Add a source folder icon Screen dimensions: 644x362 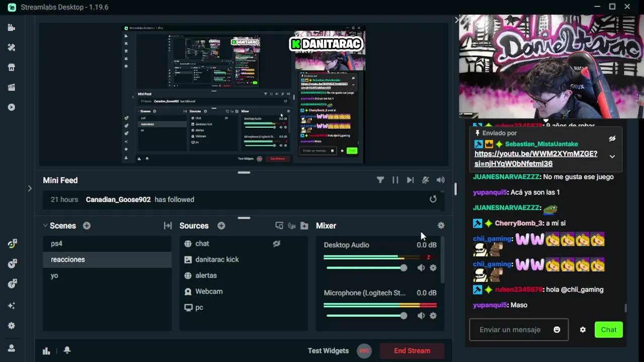tap(304, 226)
